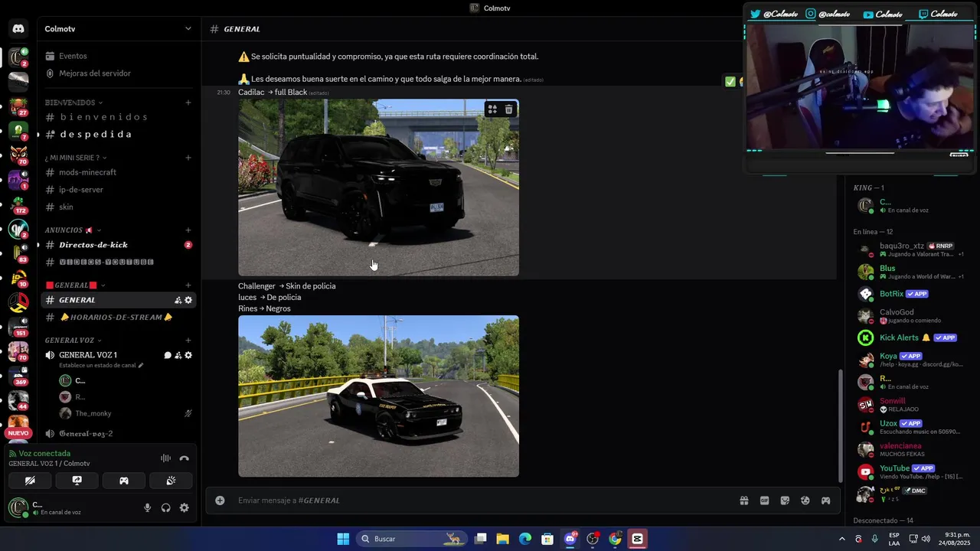Disconnect from the voice channel

click(184, 458)
